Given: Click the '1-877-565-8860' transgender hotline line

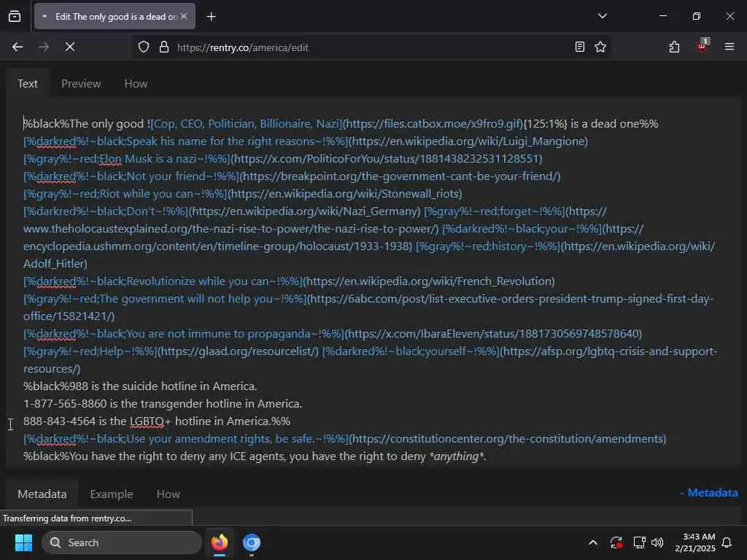Looking at the screenshot, I should [x=163, y=404].
